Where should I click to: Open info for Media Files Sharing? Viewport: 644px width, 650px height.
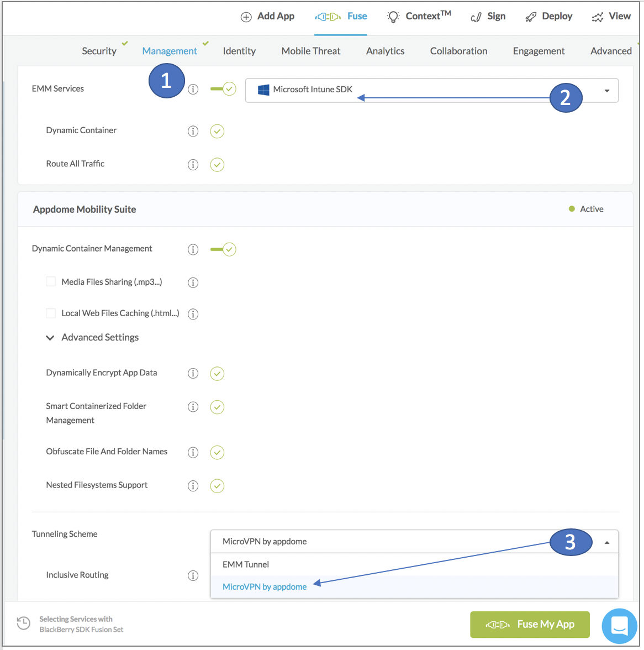click(193, 282)
